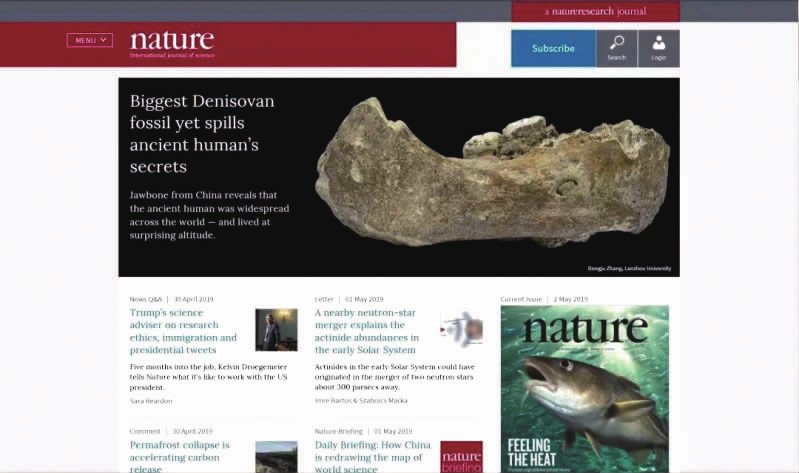
Task: Click the '2 May 2019' issue date
Action: pos(571,299)
